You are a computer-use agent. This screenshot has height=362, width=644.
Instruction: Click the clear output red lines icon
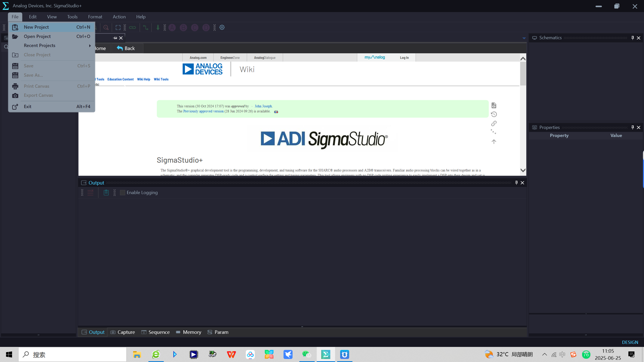pyautogui.click(x=90, y=193)
